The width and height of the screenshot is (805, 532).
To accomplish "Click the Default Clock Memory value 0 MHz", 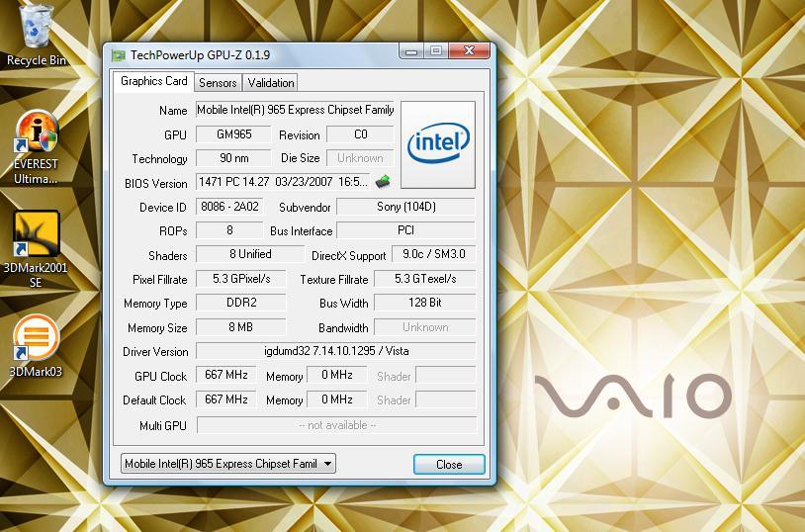I will [x=337, y=399].
